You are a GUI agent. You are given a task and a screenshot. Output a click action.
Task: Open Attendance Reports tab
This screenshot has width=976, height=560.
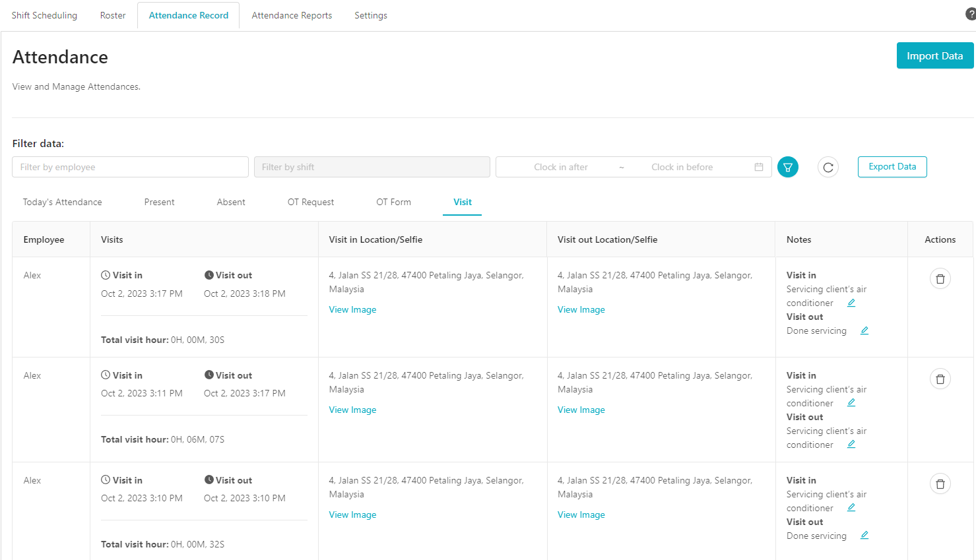coord(292,15)
